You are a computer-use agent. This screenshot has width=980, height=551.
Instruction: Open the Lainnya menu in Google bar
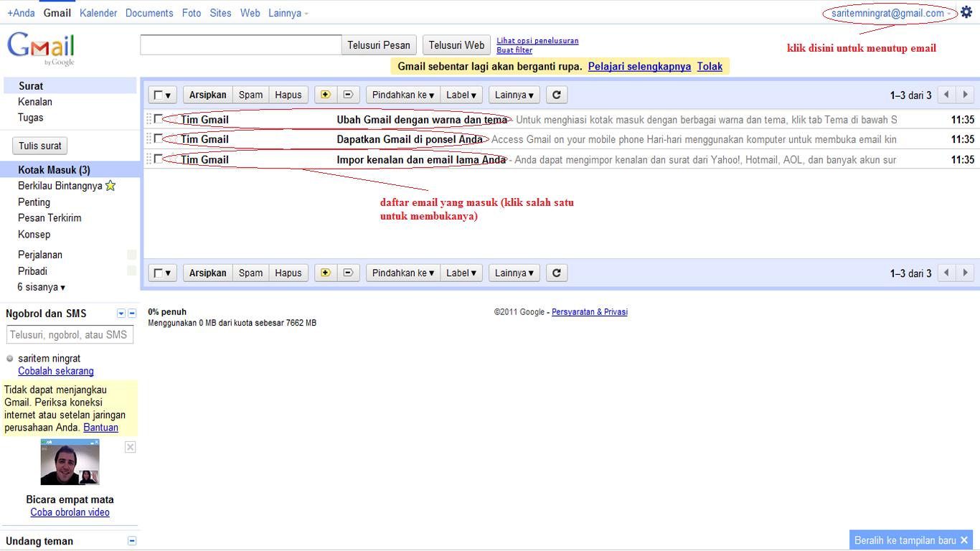[288, 13]
